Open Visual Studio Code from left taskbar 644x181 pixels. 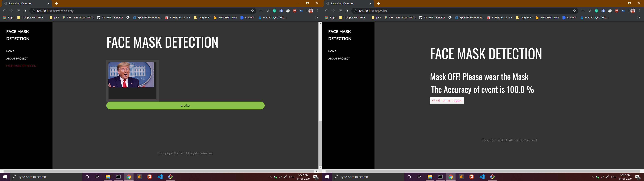[x=160, y=177]
